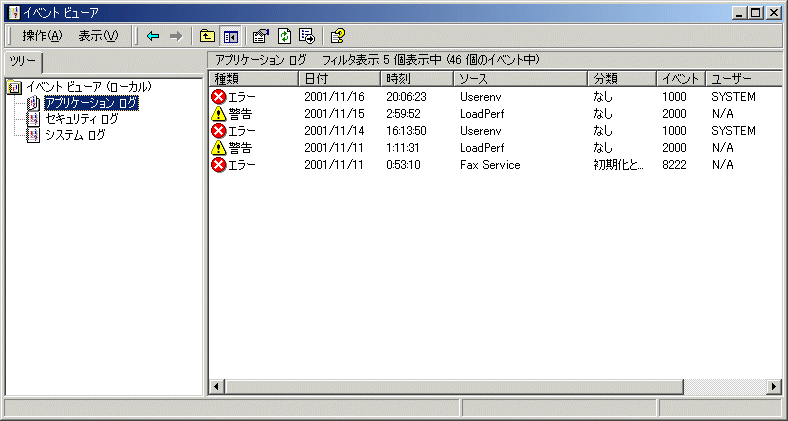Image resolution: width=788 pixels, height=421 pixels.
Task: Click SYSTEM user in 16:13:50 row
Action: point(733,131)
